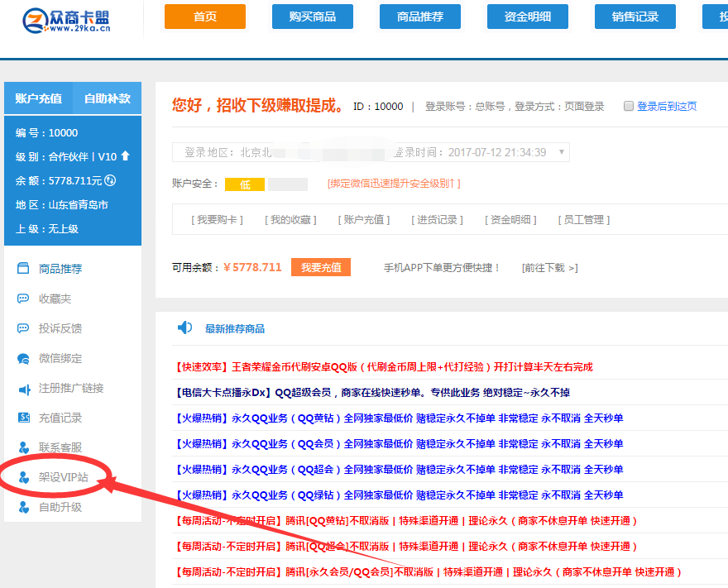Open the [账户充值] quick link

(364, 219)
